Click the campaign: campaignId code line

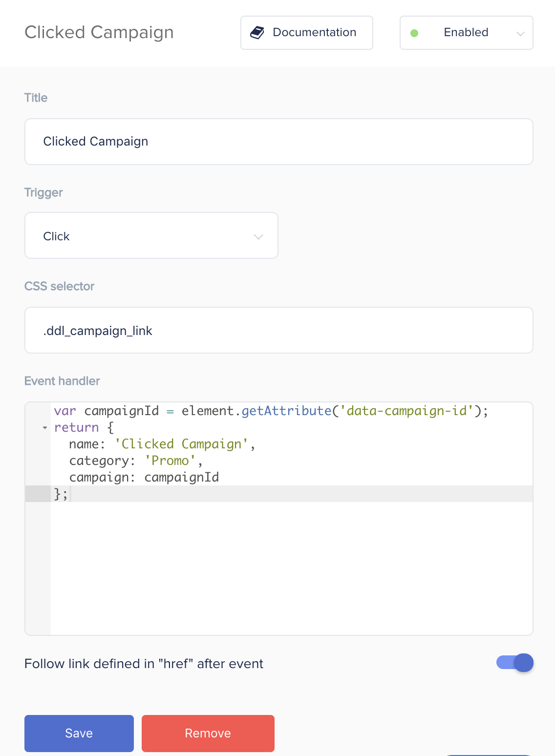click(144, 477)
